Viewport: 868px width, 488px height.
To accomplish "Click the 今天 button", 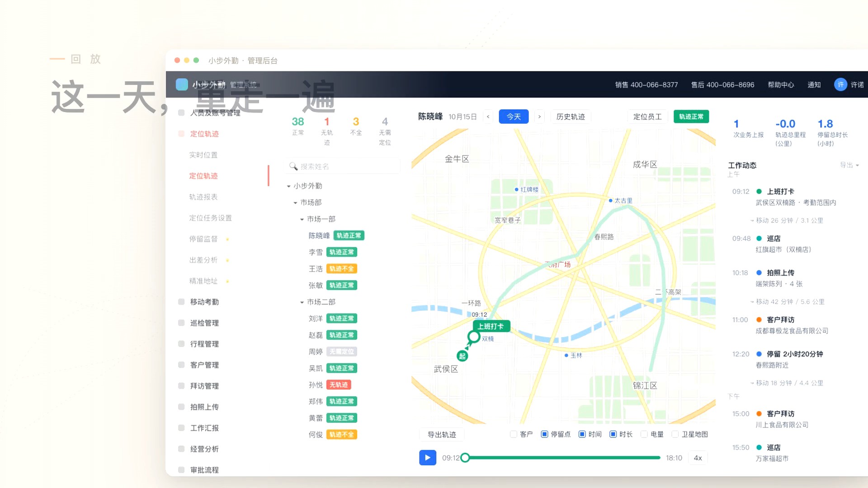I will coord(514,117).
